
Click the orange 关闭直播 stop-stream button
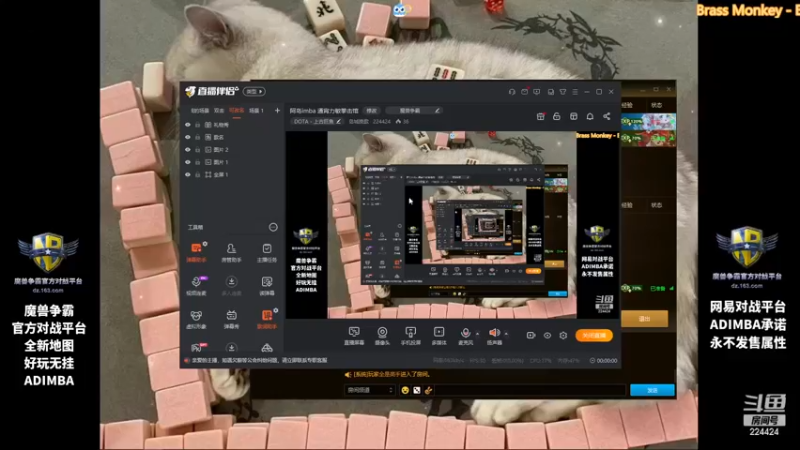click(594, 335)
